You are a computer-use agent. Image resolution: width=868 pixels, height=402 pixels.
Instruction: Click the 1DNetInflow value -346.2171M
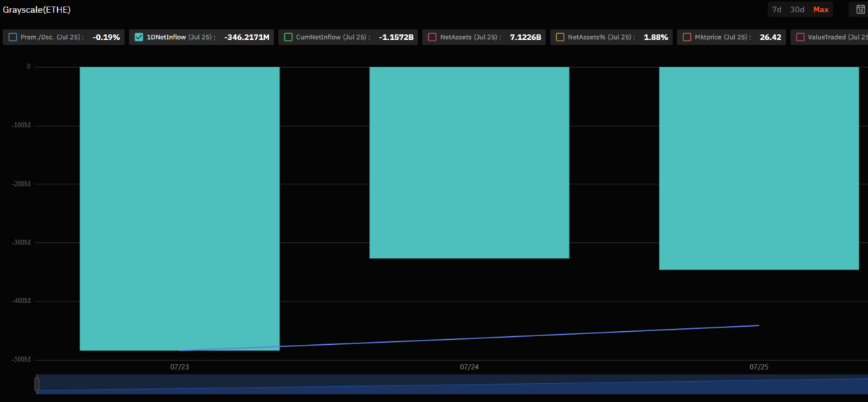247,37
